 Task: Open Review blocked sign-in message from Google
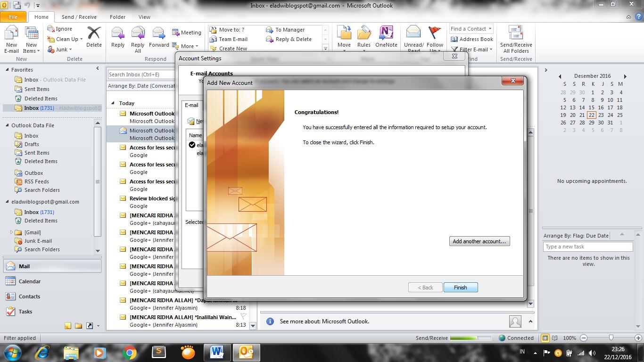click(x=148, y=202)
